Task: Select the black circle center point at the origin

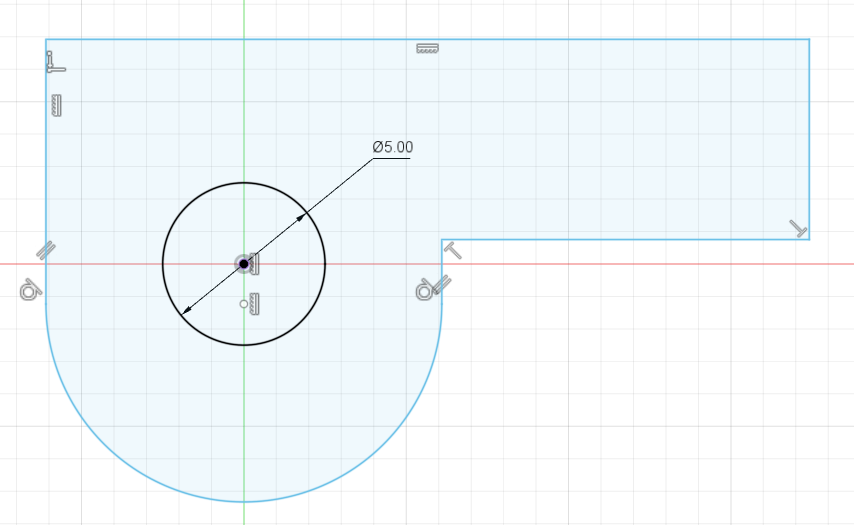Action: pyautogui.click(x=243, y=264)
